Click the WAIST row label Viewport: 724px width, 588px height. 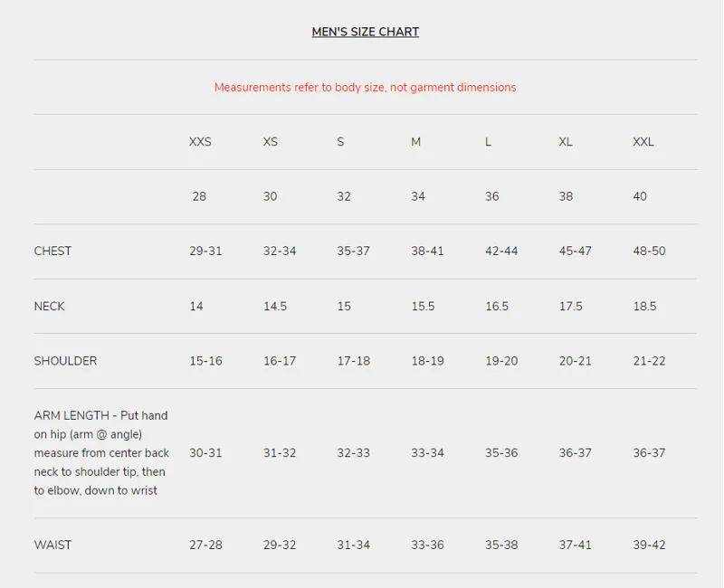tap(52, 545)
